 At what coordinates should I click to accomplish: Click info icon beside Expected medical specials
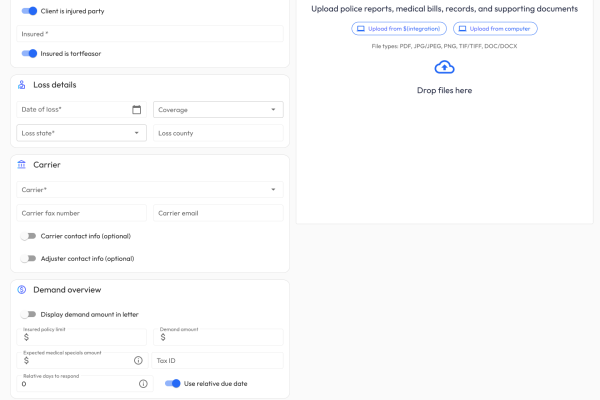pos(138,361)
